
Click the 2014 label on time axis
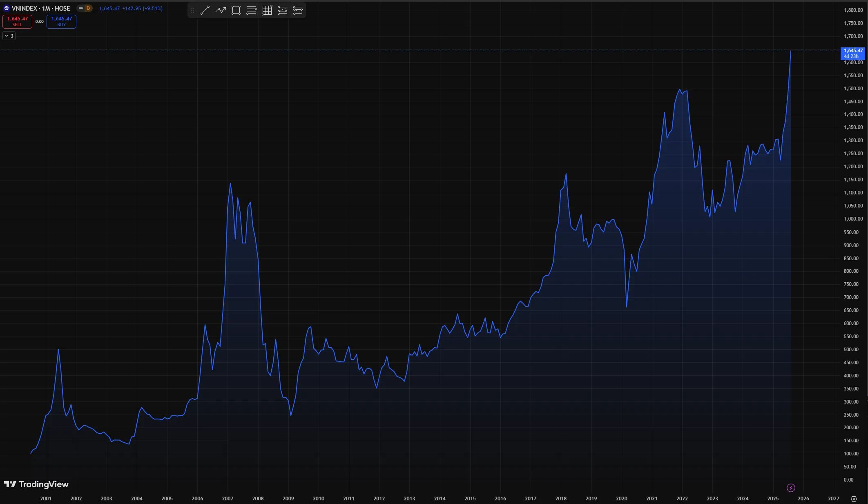[x=440, y=499]
